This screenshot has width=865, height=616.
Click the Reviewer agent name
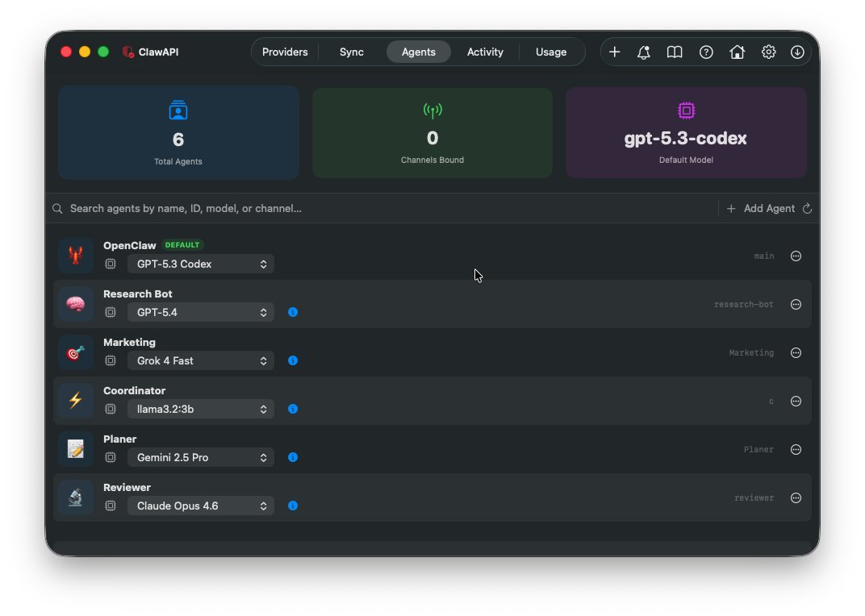[x=127, y=488]
